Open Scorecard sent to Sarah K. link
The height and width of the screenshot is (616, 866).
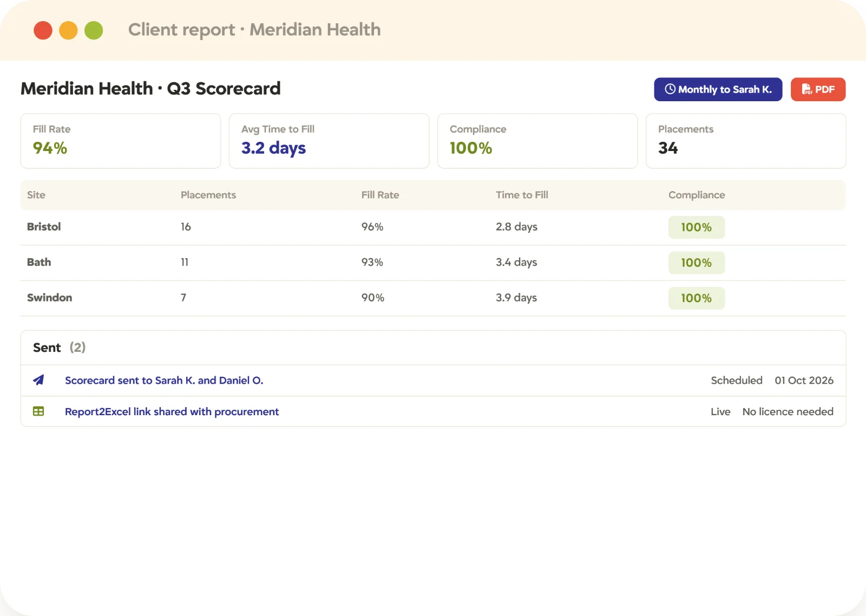coord(164,381)
